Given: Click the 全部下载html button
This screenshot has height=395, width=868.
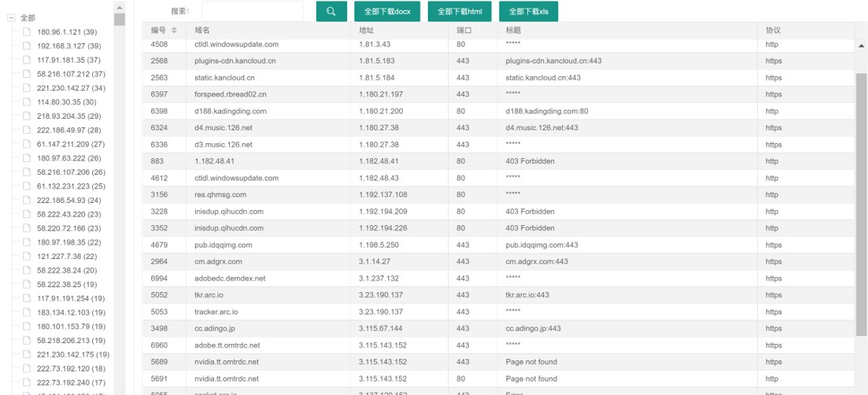Looking at the screenshot, I should coord(460,11).
